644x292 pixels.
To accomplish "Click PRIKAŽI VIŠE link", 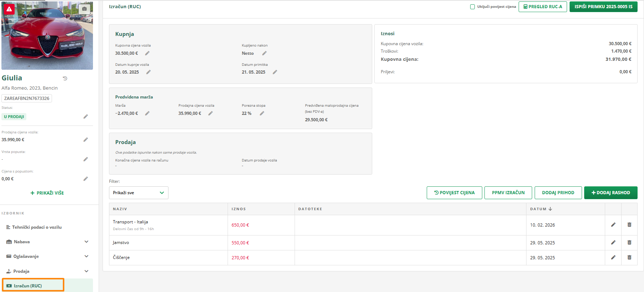I will click(x=47, y=193).
